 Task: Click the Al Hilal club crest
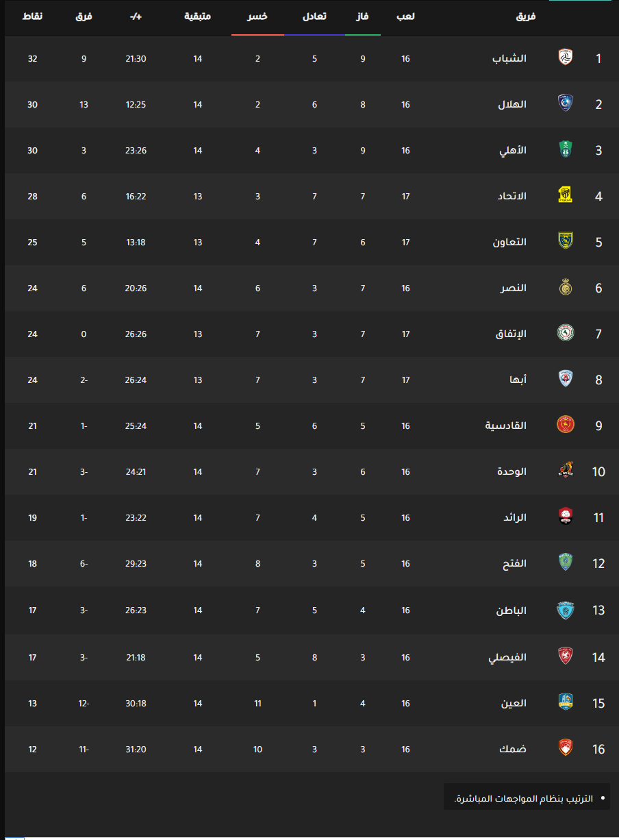(565, 104)
